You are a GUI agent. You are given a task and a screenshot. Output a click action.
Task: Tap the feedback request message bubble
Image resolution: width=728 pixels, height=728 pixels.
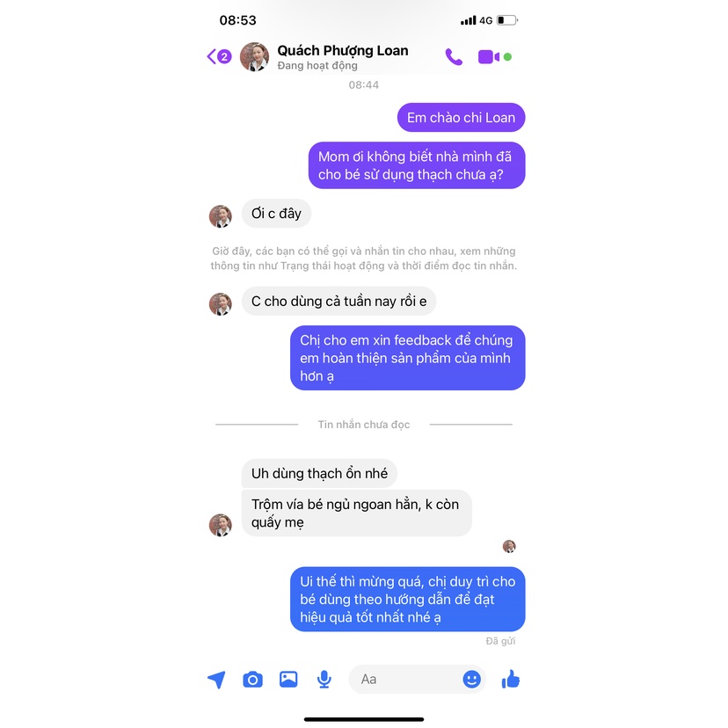(x=408, y=358)
